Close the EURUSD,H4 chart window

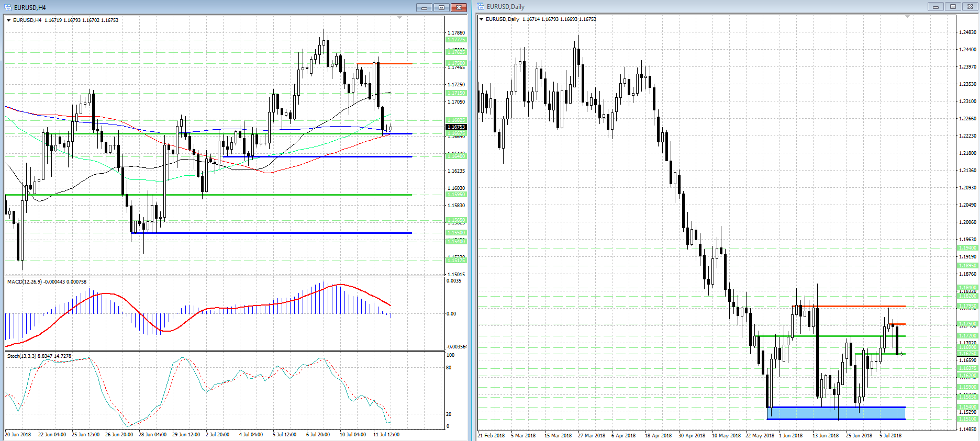pyautogui.click(x=459, y=7)
